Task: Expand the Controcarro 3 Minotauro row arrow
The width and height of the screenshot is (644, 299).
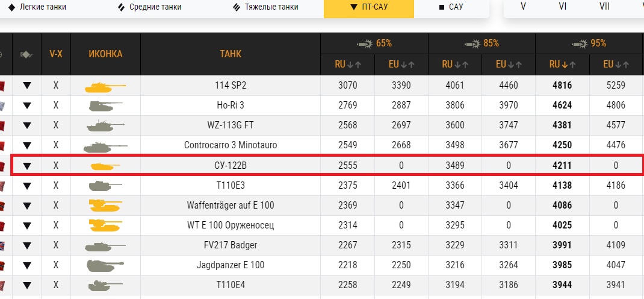Action: pyautogui.click(x=26, y=146)
